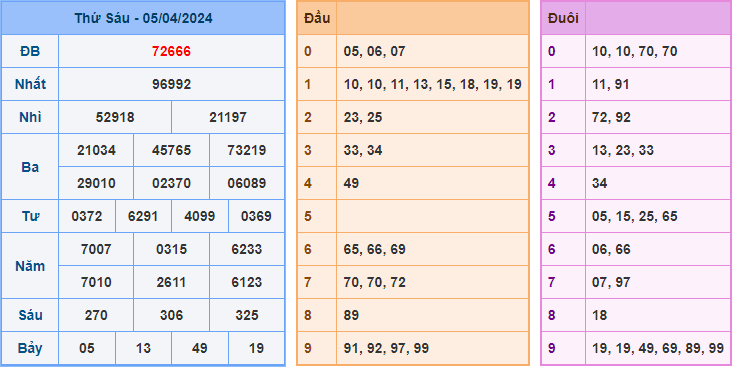Select Đuôi values 72, 92
This screenshot has height=367, width=733.
click(611, 117)
